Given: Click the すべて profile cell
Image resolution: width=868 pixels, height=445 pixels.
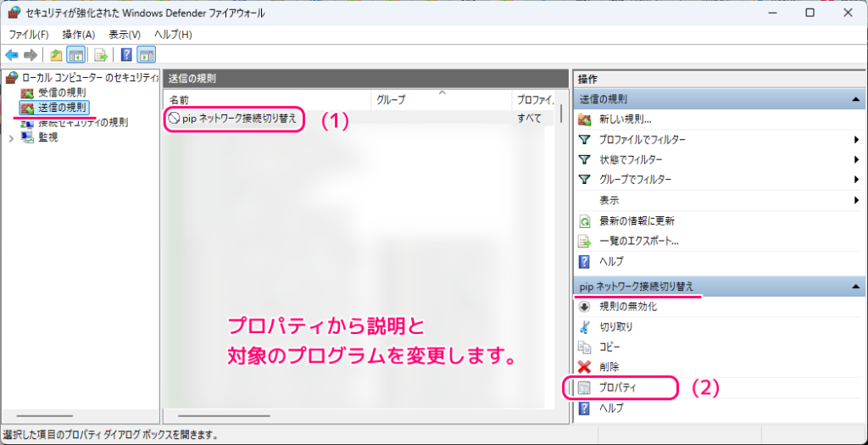Looking at the screenshot, I should pyautogui.click(x=529, y=119).
